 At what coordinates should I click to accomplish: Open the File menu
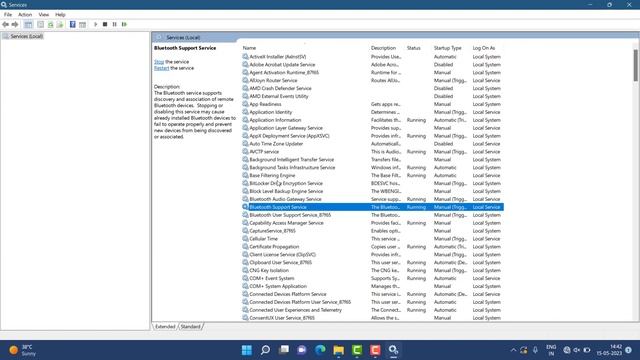(x=8, y=14)
